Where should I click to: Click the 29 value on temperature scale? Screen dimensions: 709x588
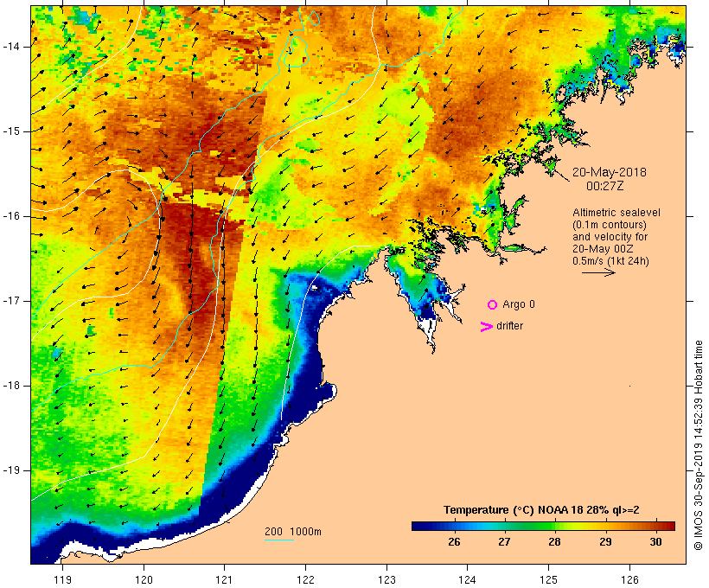pos(605,541)
